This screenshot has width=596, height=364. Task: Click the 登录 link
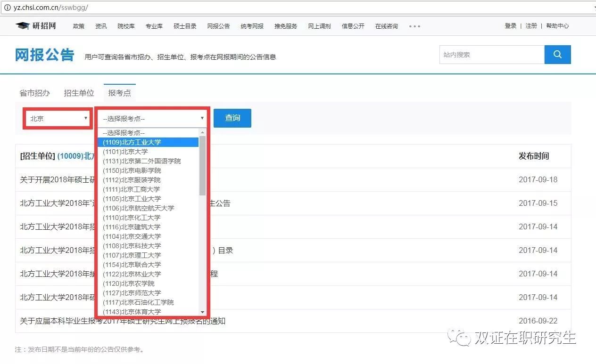510,26
